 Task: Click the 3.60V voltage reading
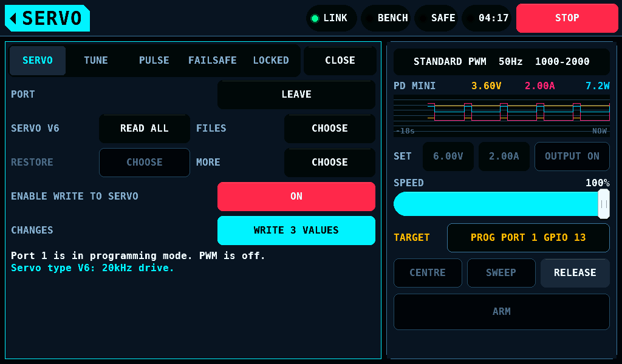click(x=487, y=86)
